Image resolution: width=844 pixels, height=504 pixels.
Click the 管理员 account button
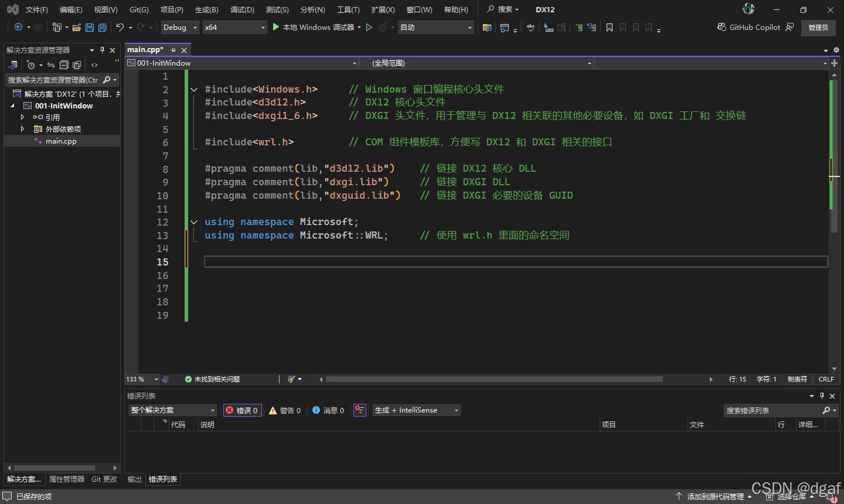pos(818,27)
